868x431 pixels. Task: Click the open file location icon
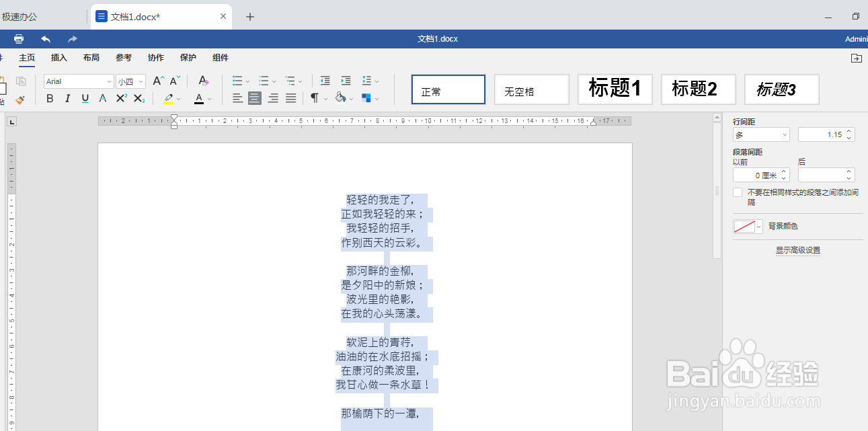coord(857,58)
